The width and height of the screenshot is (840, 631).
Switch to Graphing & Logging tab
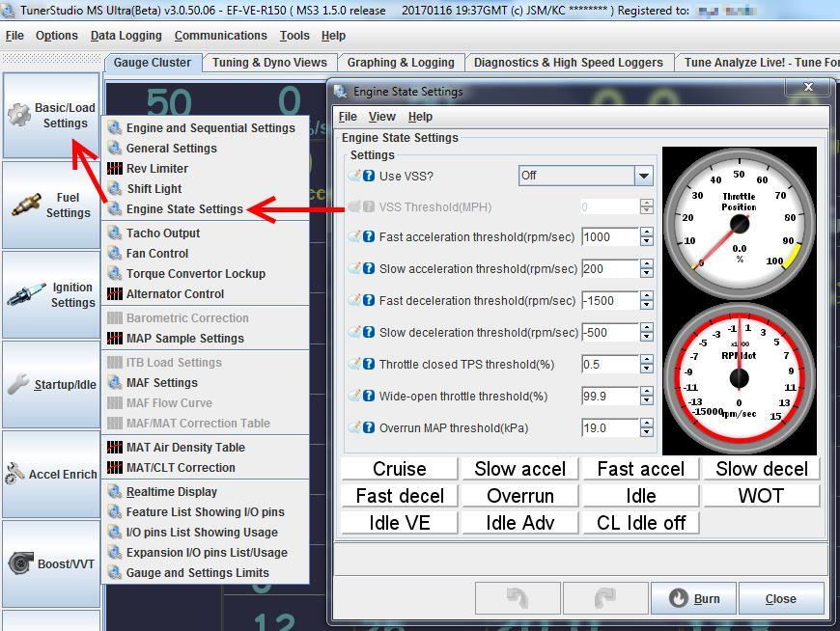click(401, 63)
